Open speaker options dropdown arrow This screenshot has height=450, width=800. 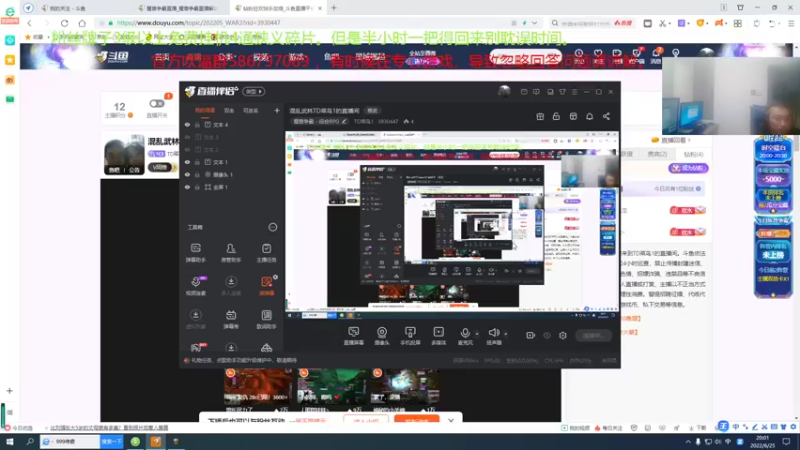pyautogui.click(x=506, y=334)
